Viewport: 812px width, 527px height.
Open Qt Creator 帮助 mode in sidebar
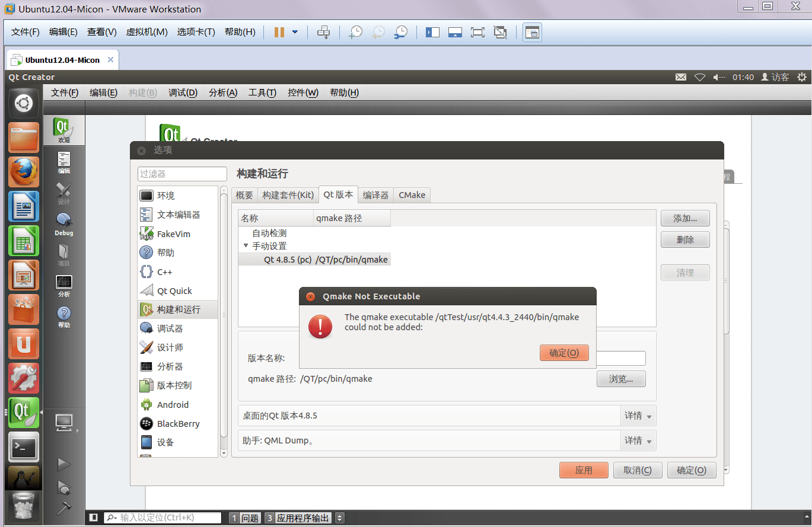tap(64, 317)
